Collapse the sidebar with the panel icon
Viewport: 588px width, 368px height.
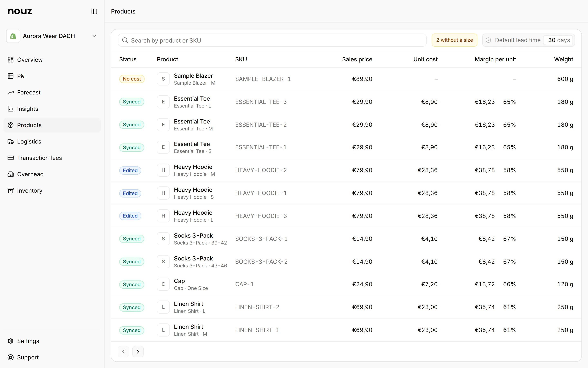94,11
